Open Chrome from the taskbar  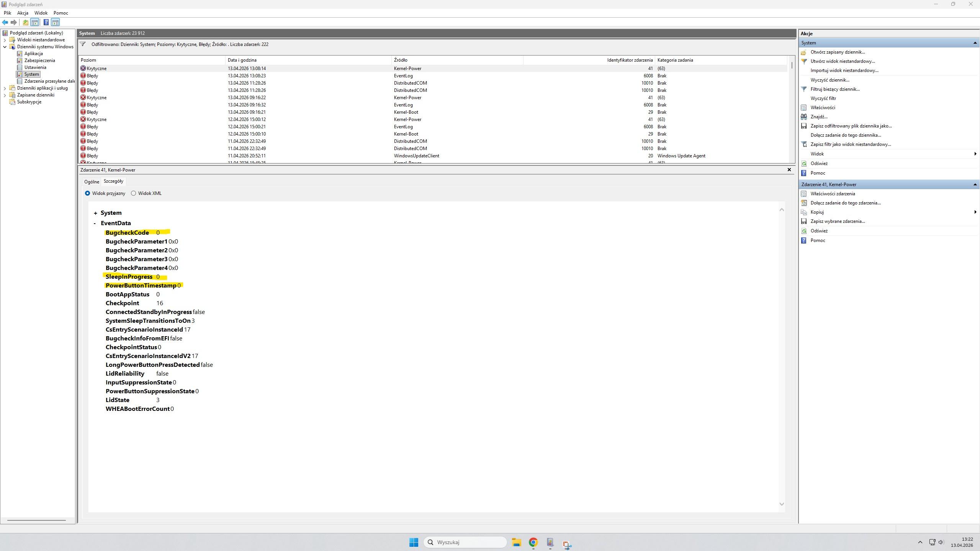click(x=533, y=542)
